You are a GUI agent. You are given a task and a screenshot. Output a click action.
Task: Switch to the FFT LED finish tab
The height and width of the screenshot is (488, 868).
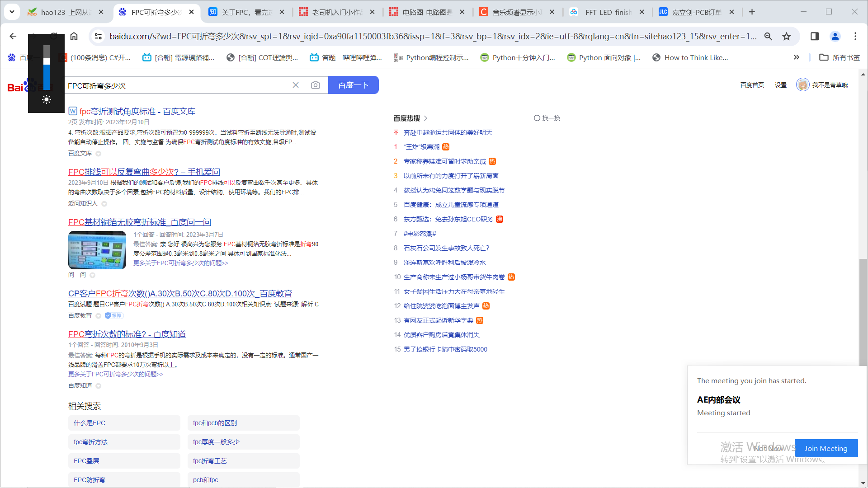pyautogui.click(x=607, y=12)
